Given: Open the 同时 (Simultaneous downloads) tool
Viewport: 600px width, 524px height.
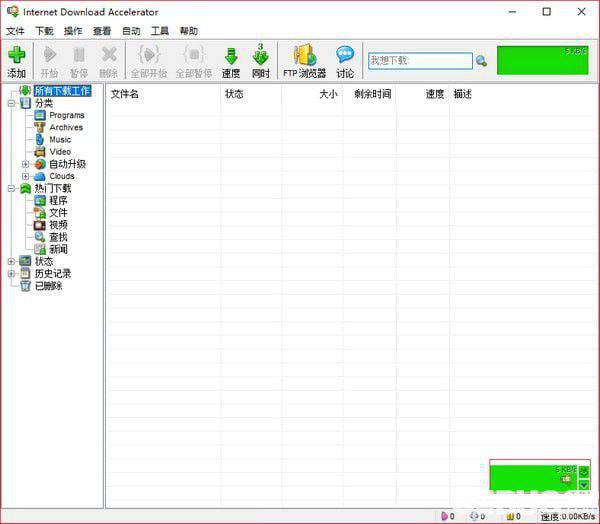Looking at the screenshot, I should 261,61.
